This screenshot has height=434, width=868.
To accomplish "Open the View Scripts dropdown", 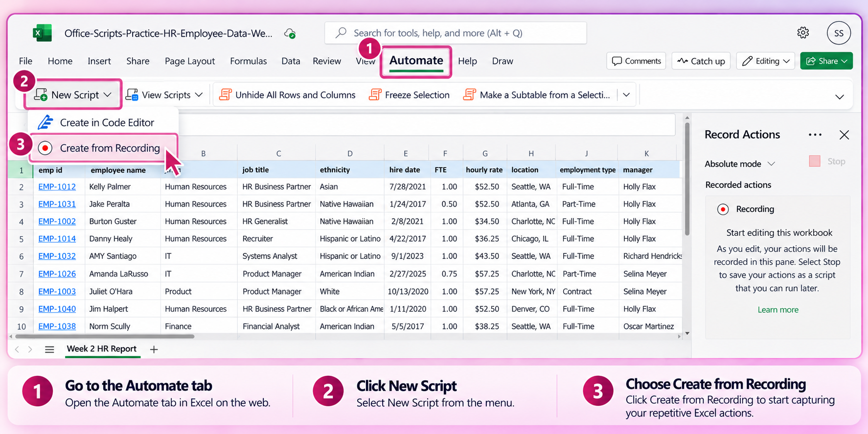I will (x=164, y=94).
